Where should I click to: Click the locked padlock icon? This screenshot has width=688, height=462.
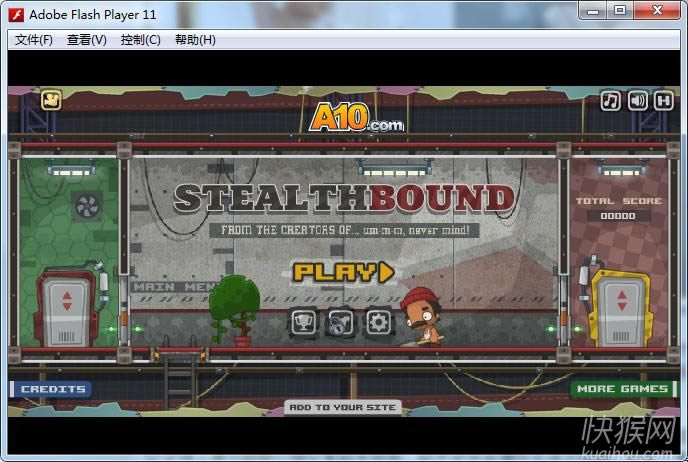(341, 322)
